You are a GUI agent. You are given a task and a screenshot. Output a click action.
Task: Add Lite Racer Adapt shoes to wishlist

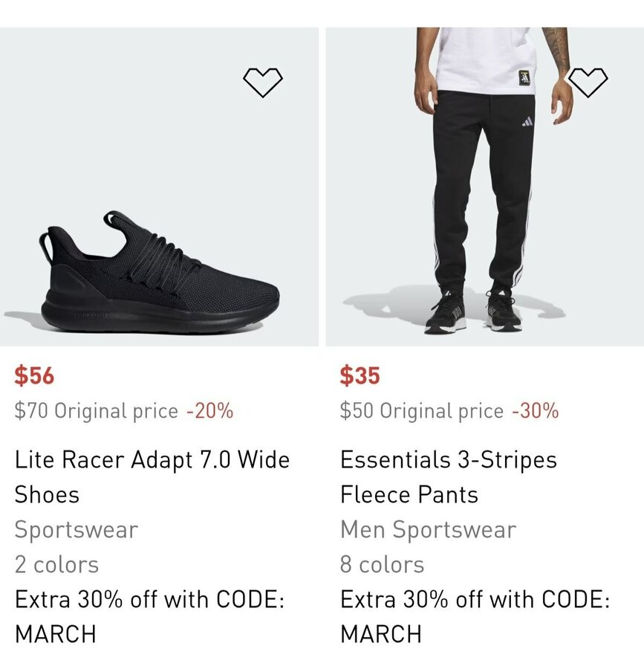[263, 83]
